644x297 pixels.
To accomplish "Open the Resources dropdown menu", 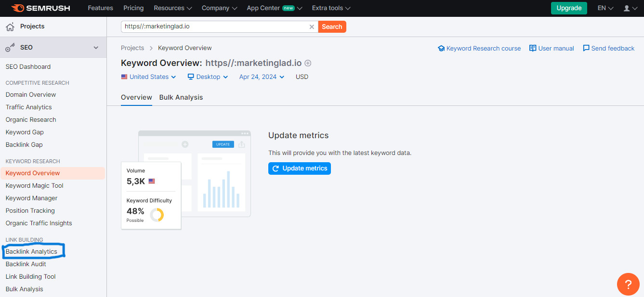I will pos(173,8).
